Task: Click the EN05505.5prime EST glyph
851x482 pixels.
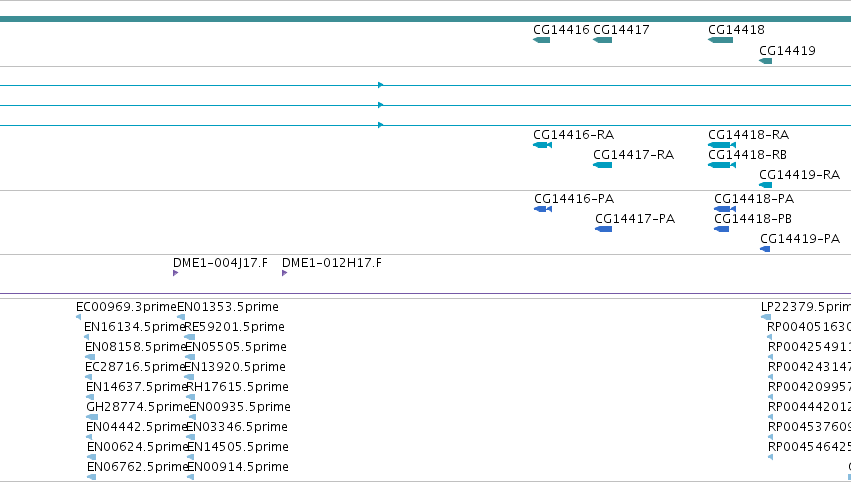Action: 190,357
